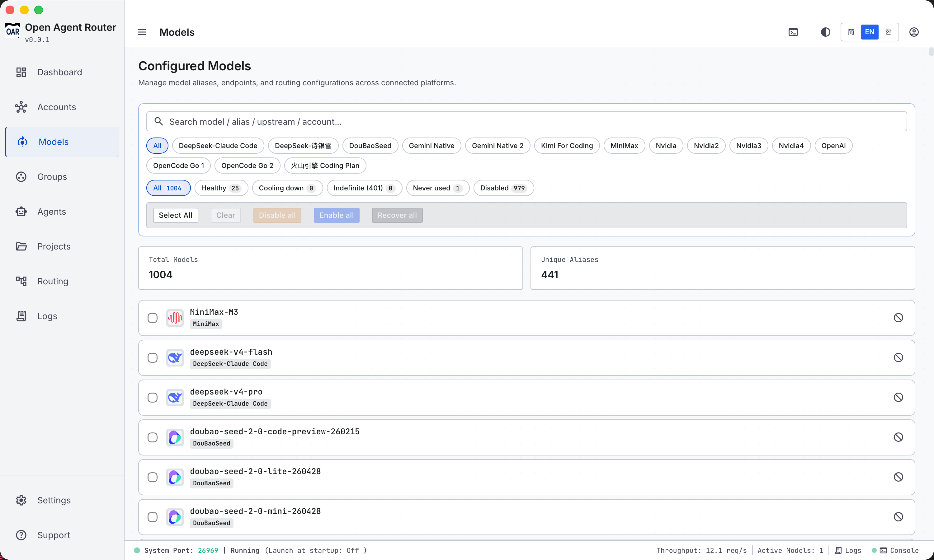
Task: Open the terminal console icon in header
Action: pyautogui.click(x=793, y=32)
